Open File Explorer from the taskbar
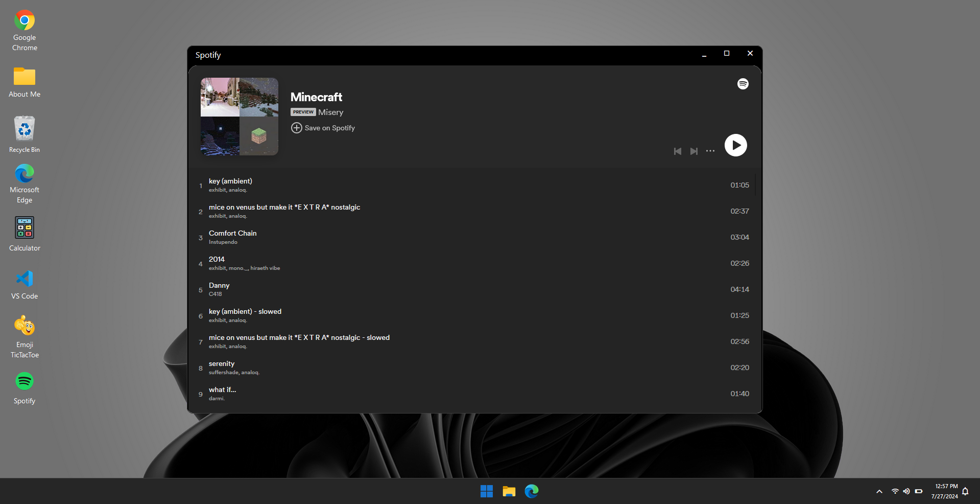 [x=509, y=491]
